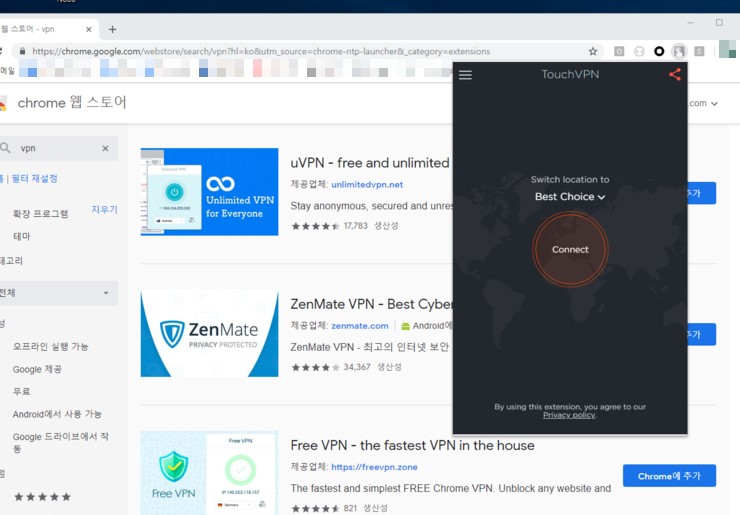
Task: Click the 필터 재설정 reset filter link
Action: [34, 178]
